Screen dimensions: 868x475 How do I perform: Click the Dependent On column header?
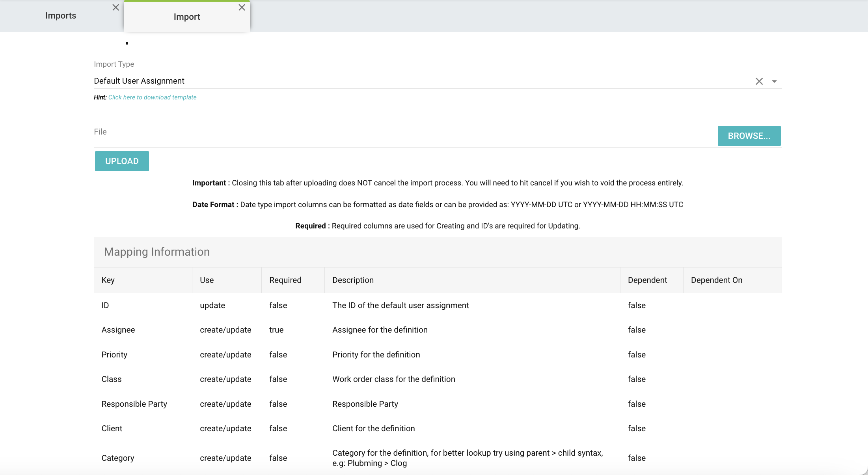[716, 280]
